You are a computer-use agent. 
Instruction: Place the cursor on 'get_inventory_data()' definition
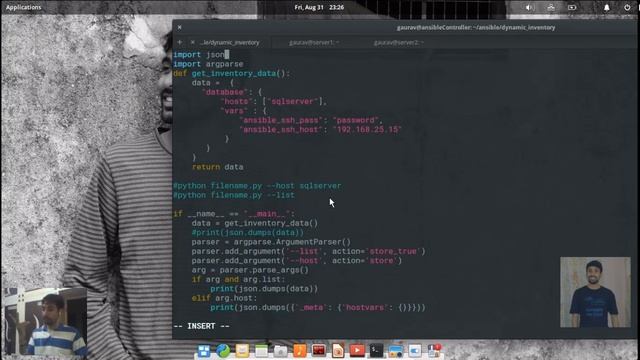click(231, 73)
